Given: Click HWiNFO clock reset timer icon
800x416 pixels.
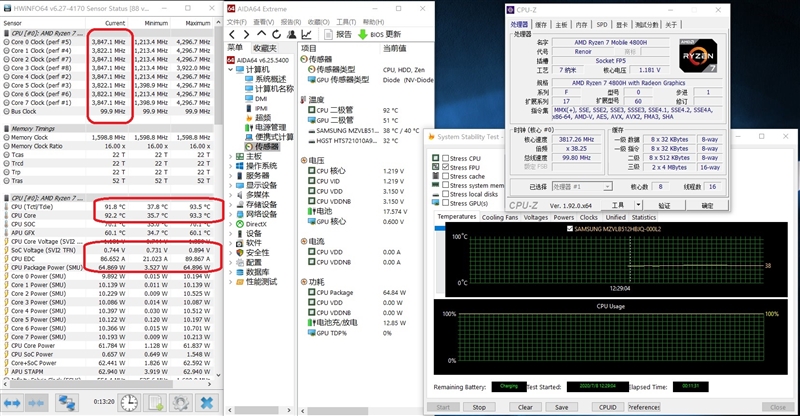Looking at the screenshot, I should point(129,403).
